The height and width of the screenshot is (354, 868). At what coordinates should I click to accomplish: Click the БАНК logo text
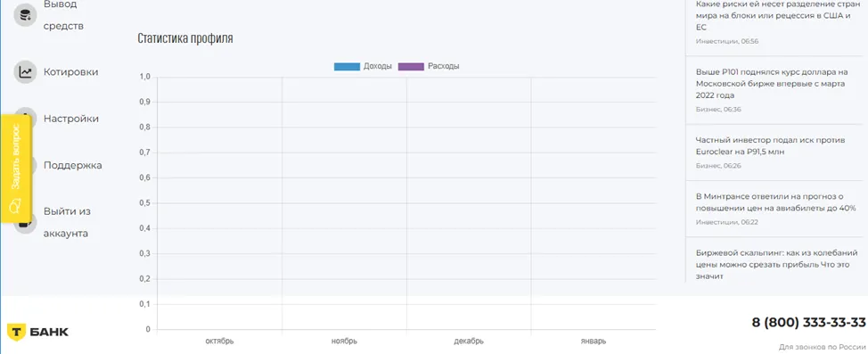[x=50, y=332]
